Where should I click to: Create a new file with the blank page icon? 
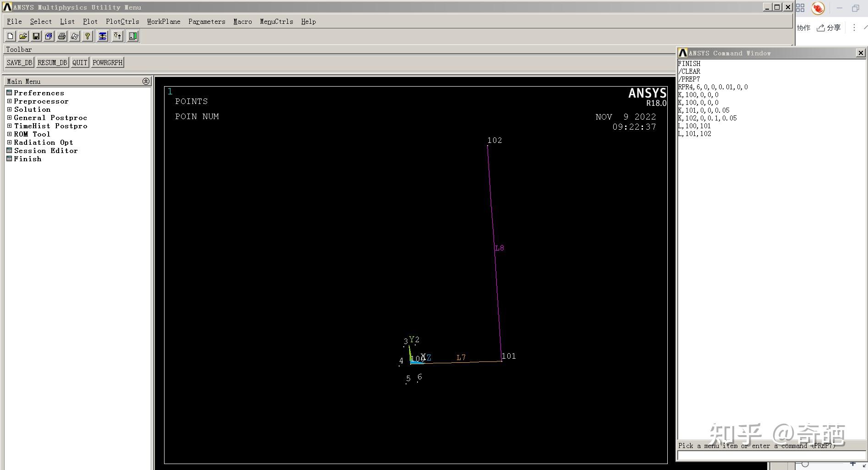click(10, 36)
